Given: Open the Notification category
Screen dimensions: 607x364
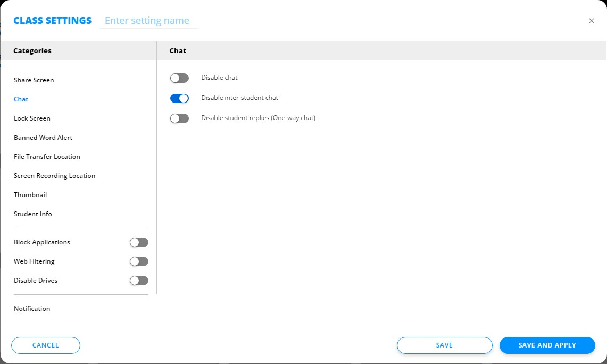Looking at the screenshot, I should click(32, 309).
